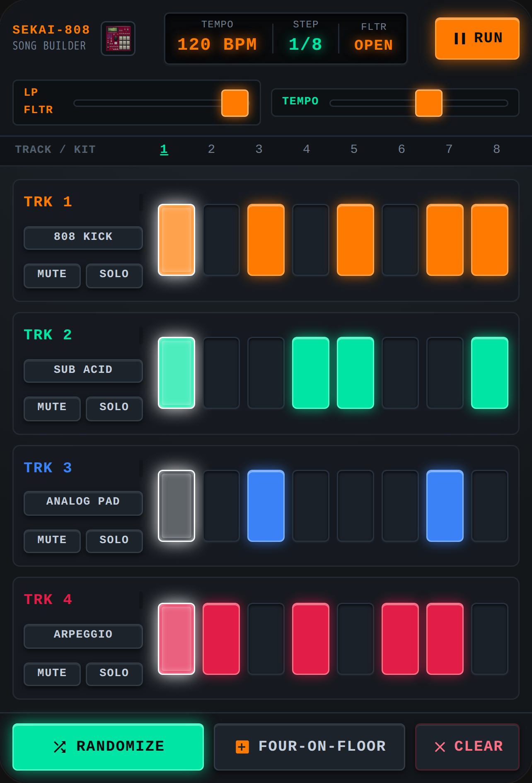532x783 pixels.
Task: Open the 808 KICK kit selector
Action: point(83,238)
